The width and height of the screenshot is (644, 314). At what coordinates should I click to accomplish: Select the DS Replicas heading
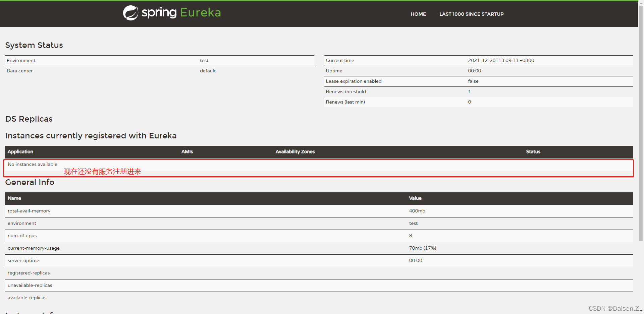[29, 119]
